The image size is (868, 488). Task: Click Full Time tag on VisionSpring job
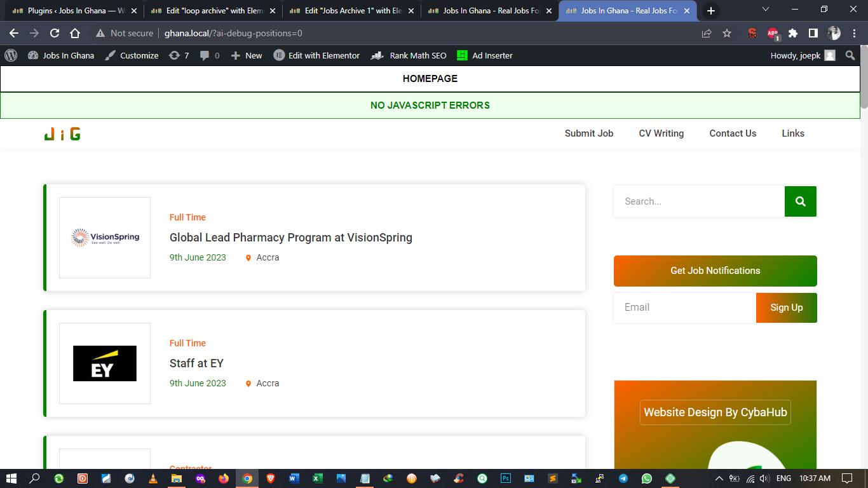coord(187,217)
